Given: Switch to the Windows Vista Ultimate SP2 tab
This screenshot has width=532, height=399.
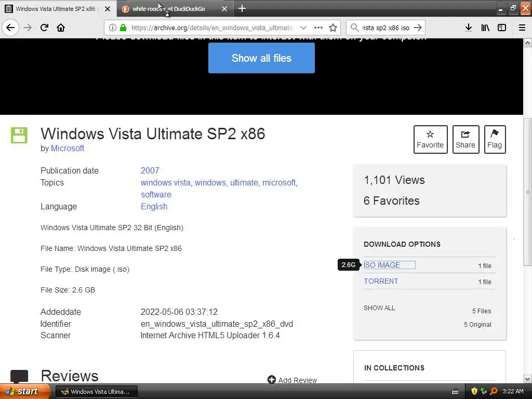Looking at the screenshot, I should pos(56,9).
